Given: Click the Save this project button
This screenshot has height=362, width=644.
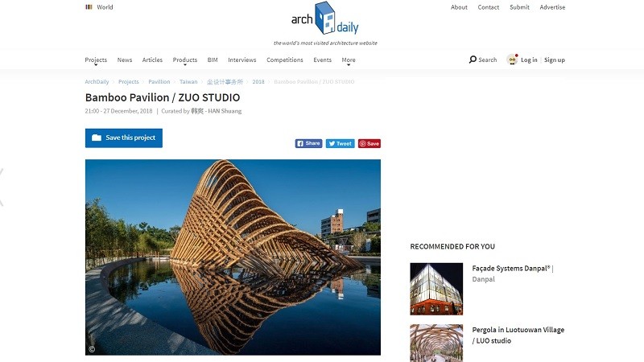Looking at the screenshot, I should (124, 138).
